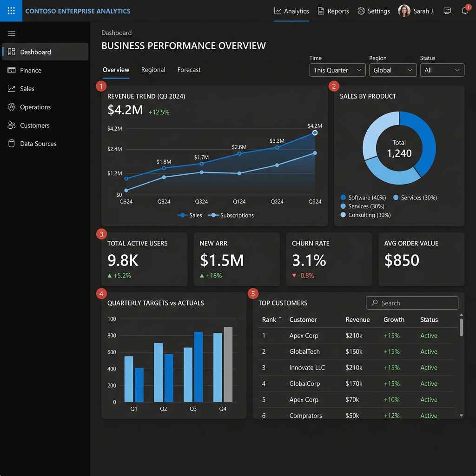The height and width of the screenshot is (476, 476).
Task: Toggle Consulting (30%) legend item
Action: pos(366,215)
